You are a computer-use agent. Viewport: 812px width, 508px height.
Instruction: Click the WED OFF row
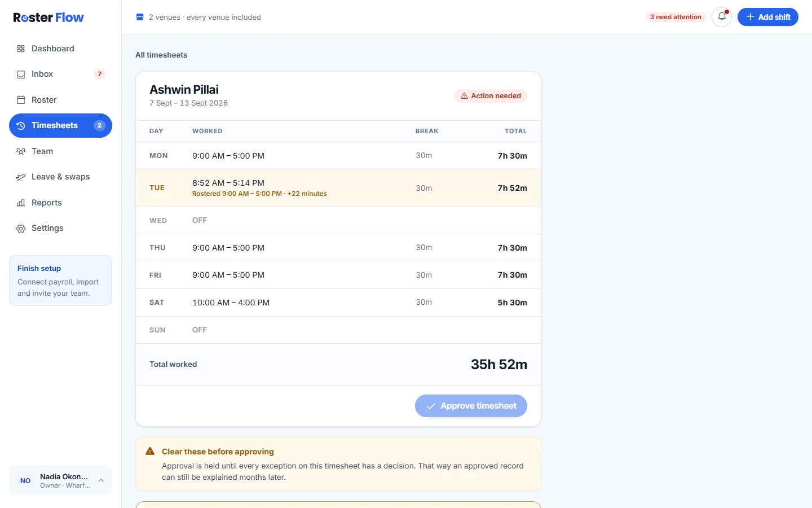[x=338, y=221]
